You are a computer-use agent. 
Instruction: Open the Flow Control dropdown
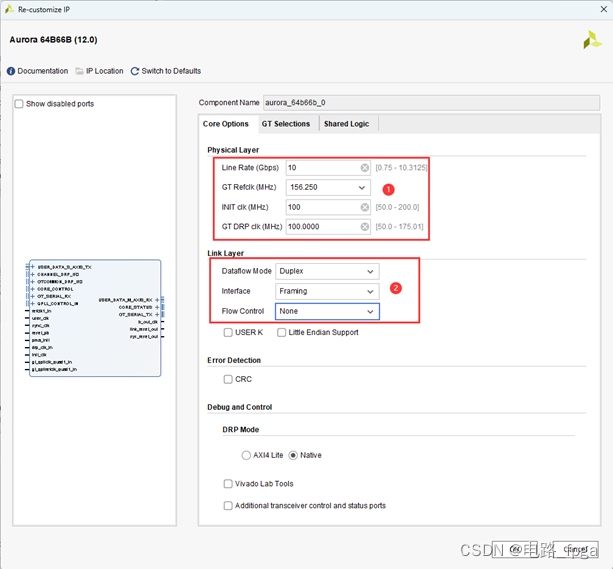coord(327,311)
